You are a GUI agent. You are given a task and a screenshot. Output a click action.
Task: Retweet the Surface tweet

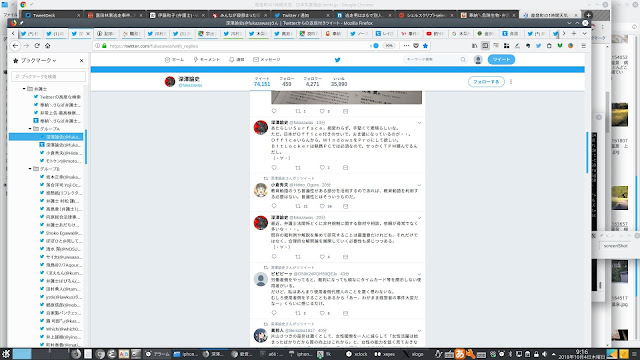tap(298, 167)
